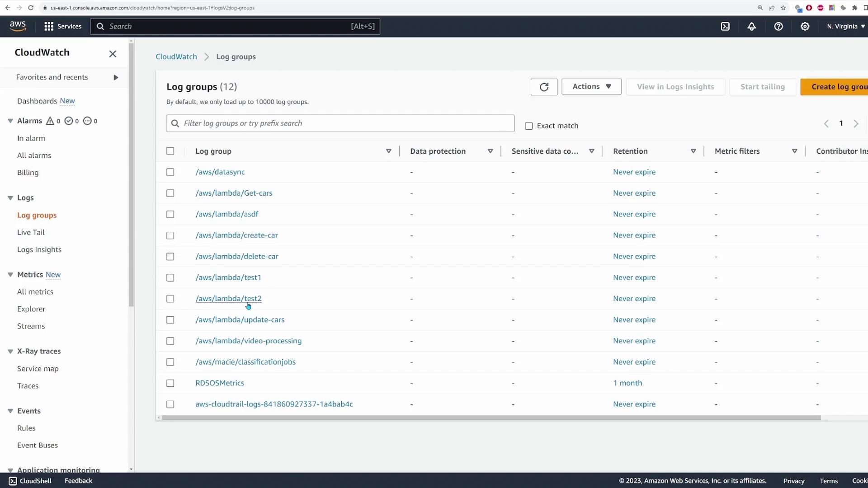Open the Actions dropdown
This screenshot has width=868, height=488.
(x=591, y=86)
